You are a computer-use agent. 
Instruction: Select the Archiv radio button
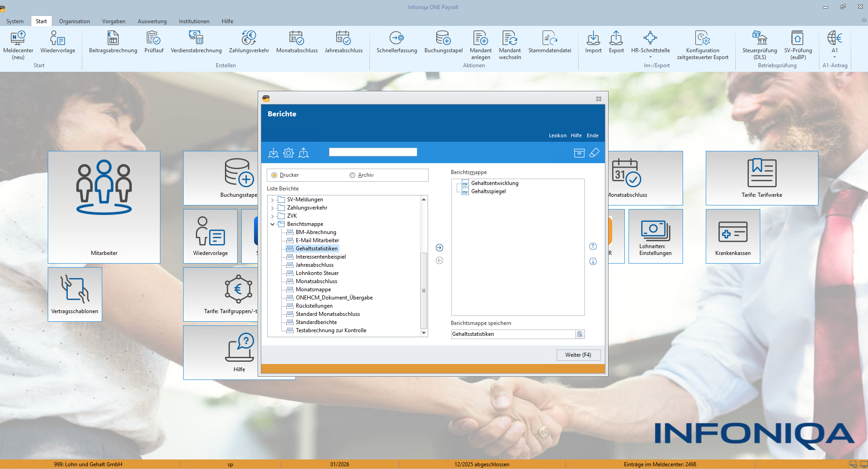(352, 175)
